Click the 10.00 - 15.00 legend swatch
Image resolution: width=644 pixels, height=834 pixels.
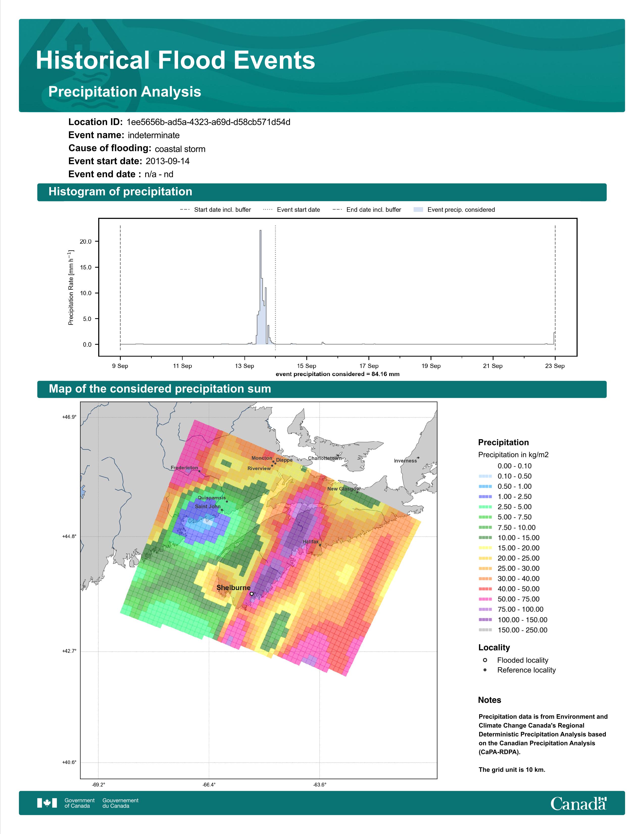click(x=485, y=538)
